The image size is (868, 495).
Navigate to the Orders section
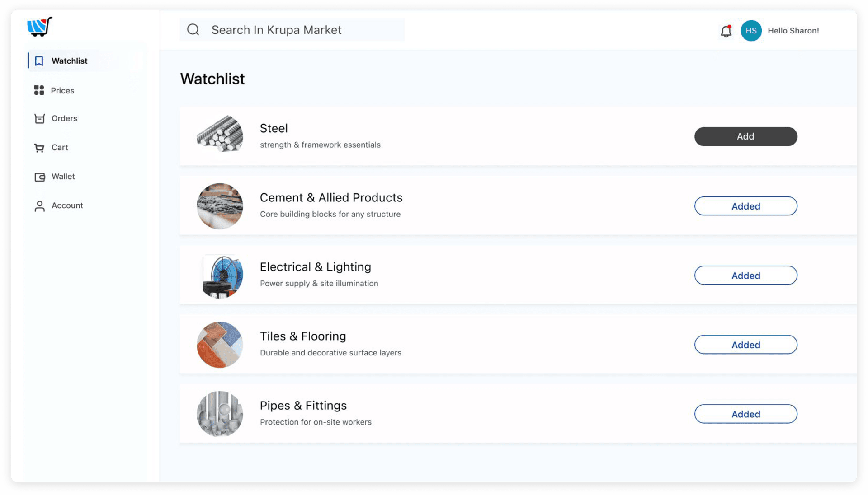click(64, 118)
